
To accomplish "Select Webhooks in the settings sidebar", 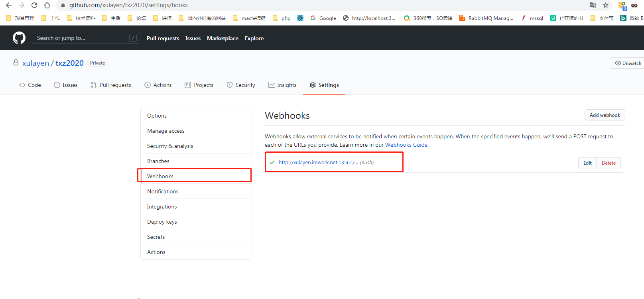I will (x=196, y=176).
